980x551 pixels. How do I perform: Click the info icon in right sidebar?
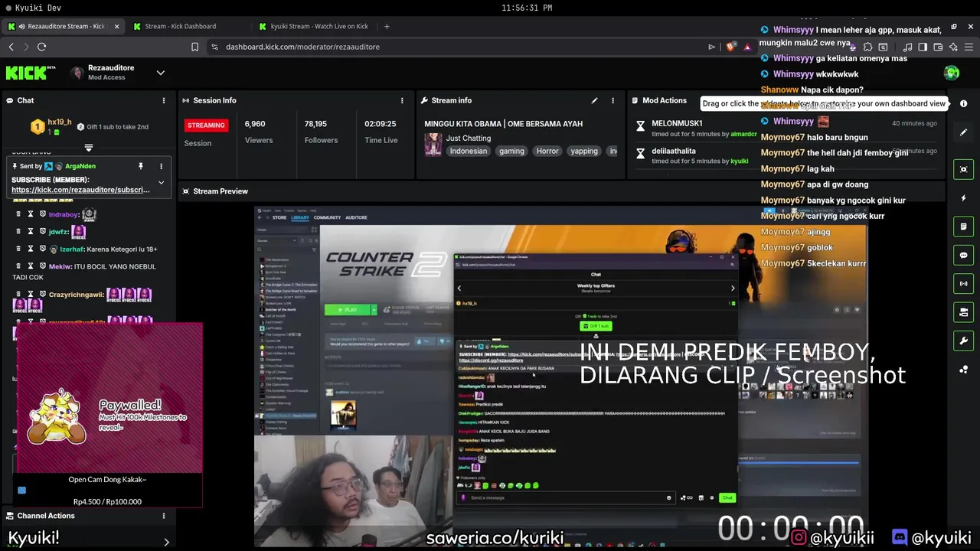(963, 103)
